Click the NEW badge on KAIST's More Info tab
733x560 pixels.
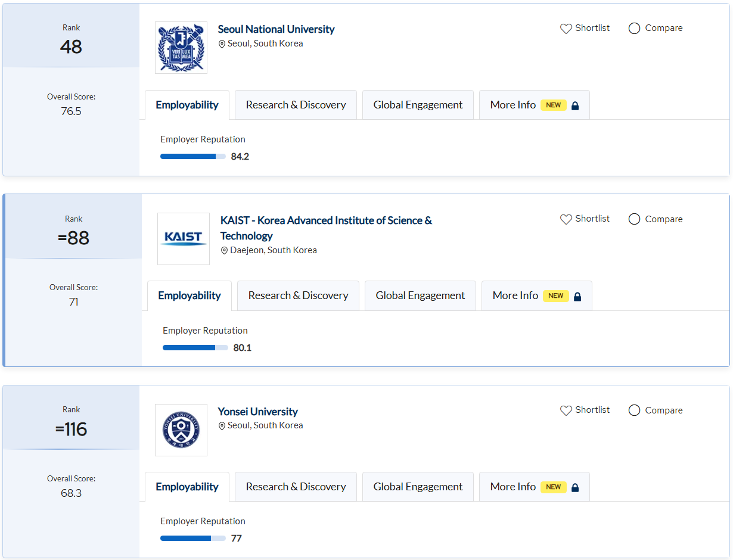coord(556,295)
